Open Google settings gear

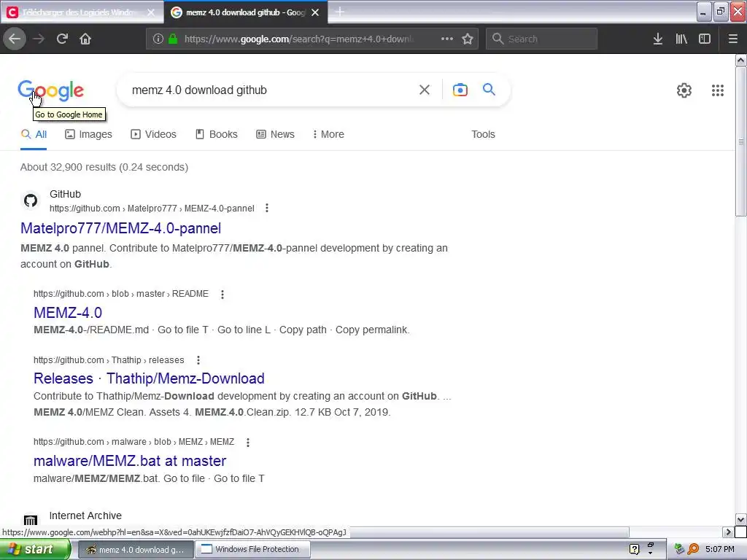tap(684, 90)
